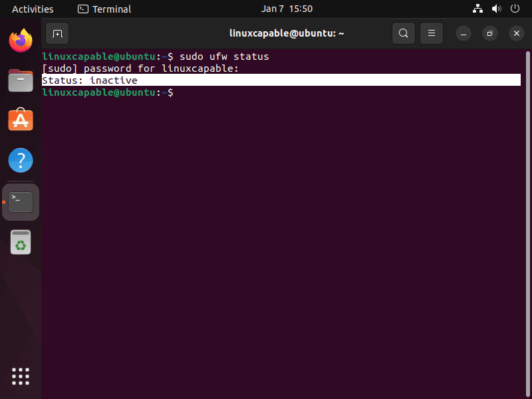The width and height of the screenshot is (532, 399).
Task: Select the Terminal icon in the dock
Action: point(20,201)
